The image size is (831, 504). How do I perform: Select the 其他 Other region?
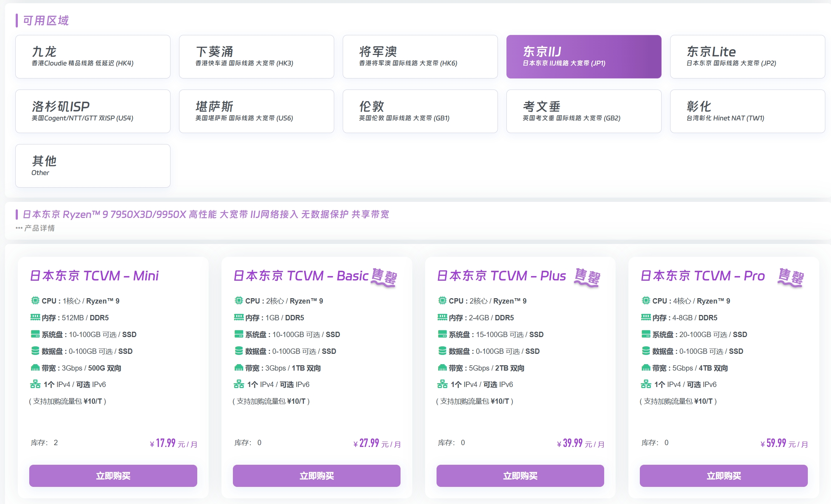coord(93,166)
